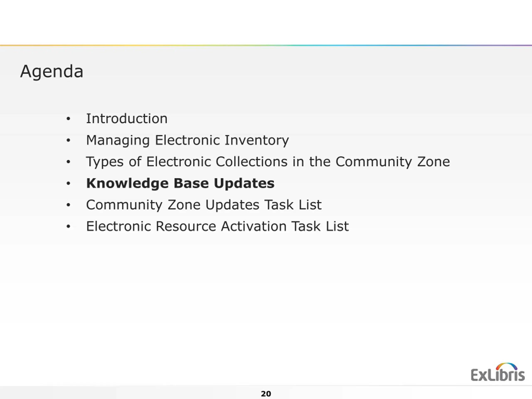Screen dimensions: 532x399
Task: Click Types of Electronic Collections in the Community Zone
Action: 268,162
